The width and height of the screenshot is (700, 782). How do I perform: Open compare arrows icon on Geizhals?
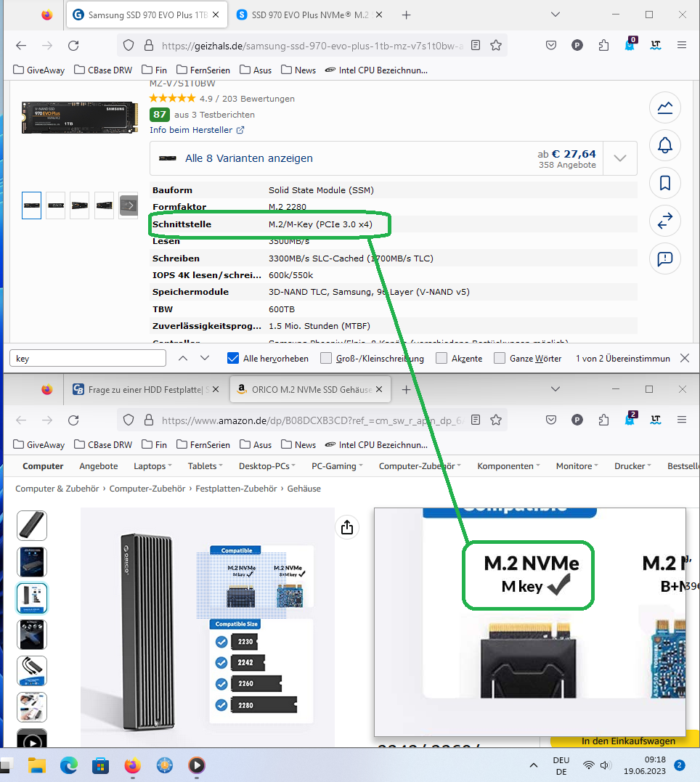coord(665,221)
